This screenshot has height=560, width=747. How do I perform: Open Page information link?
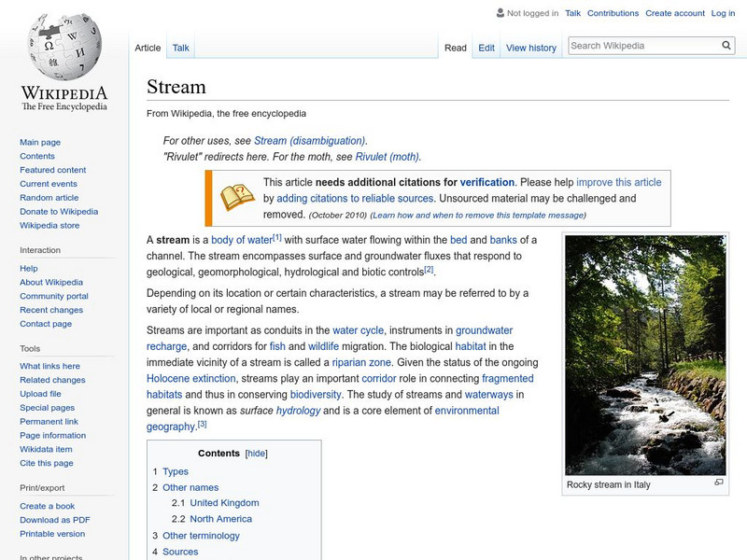(53, 435)
